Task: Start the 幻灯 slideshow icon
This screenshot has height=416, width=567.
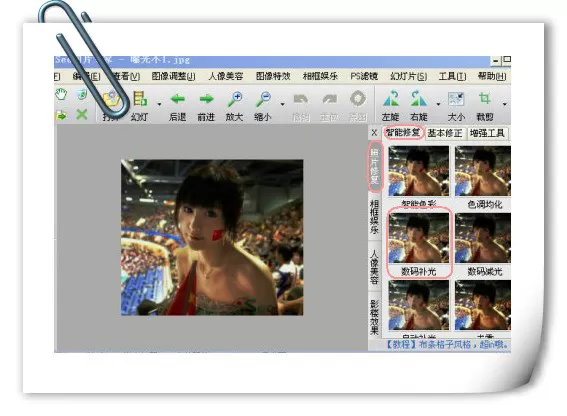Action: 140,99
